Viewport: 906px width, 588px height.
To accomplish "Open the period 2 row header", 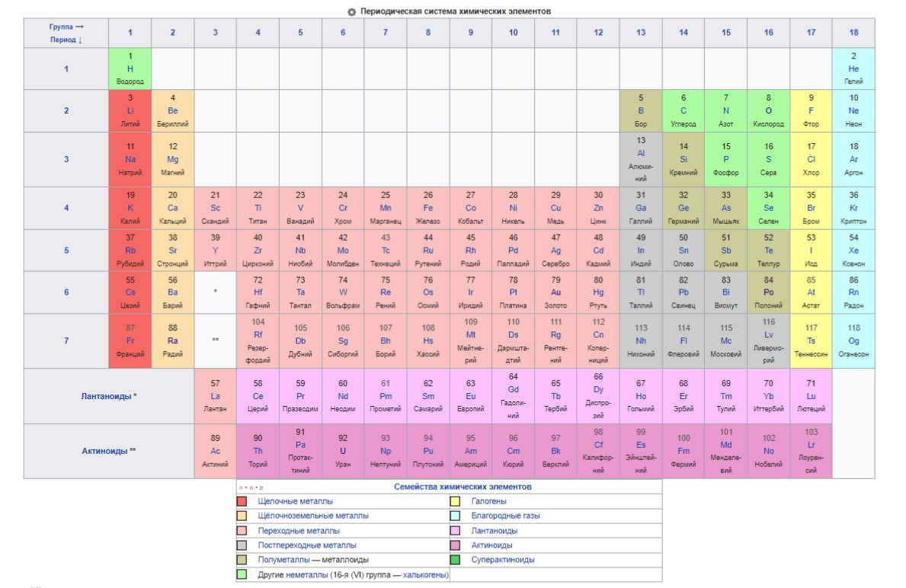I will (x=66, y=110).
